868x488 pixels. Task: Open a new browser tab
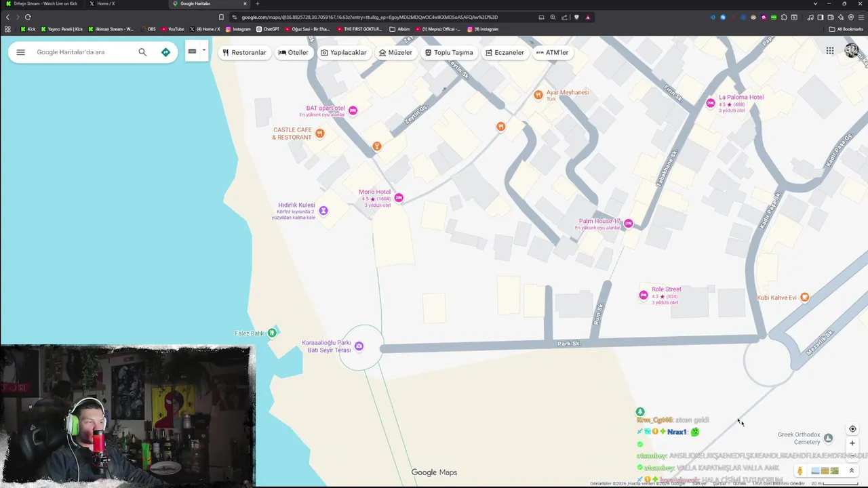coord(258,3)
